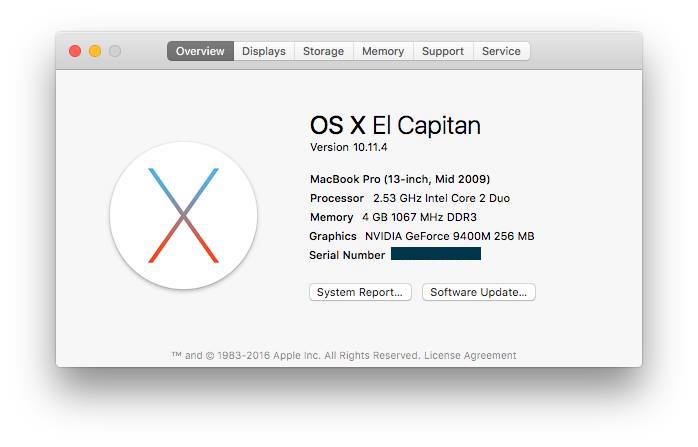Open the Service tab
Viewport: 698px width, 447px height.
pos(501,51)
